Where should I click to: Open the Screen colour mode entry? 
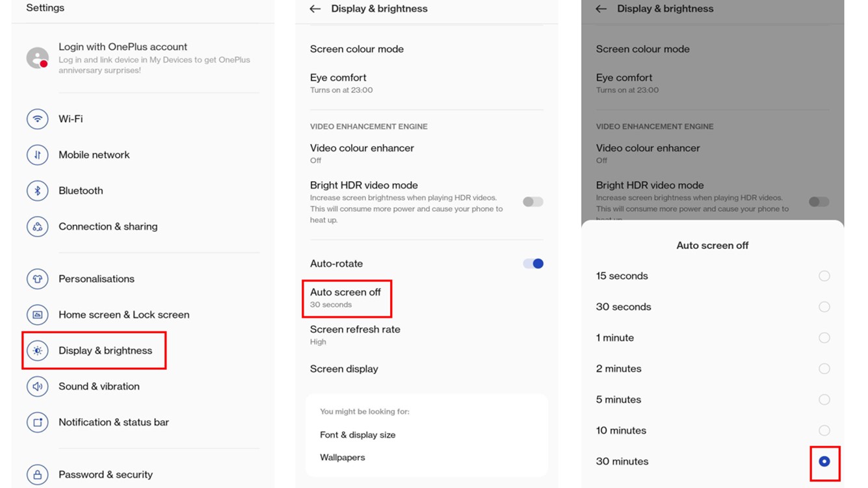point(357,49)
